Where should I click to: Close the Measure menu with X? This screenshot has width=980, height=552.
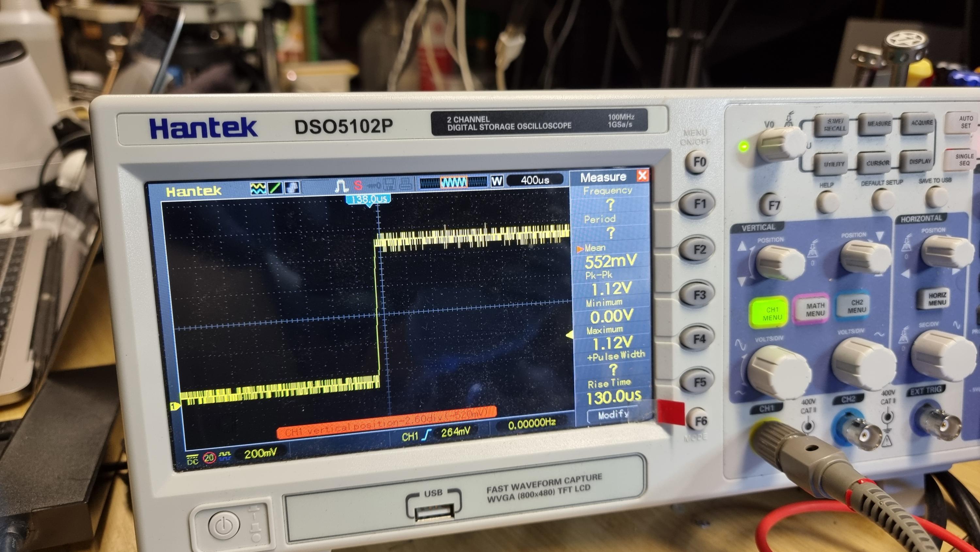(x=642, y=176)
